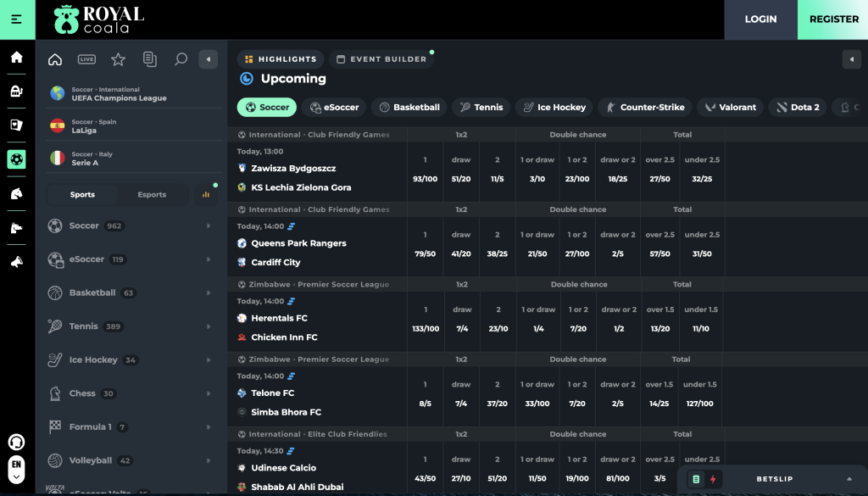Click the search magnifier icon
The width and height of the screenshot is (868, 496).
coord(180,59)
